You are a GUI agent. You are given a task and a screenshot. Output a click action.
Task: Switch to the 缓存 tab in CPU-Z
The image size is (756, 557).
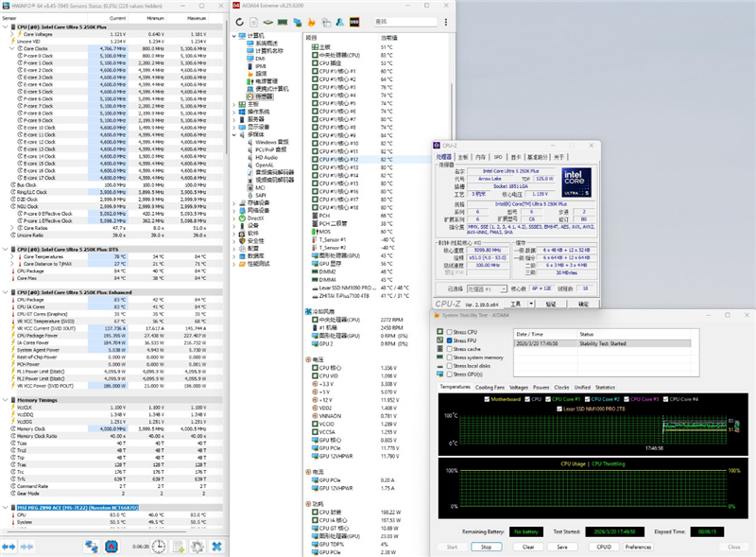(461, 157)
